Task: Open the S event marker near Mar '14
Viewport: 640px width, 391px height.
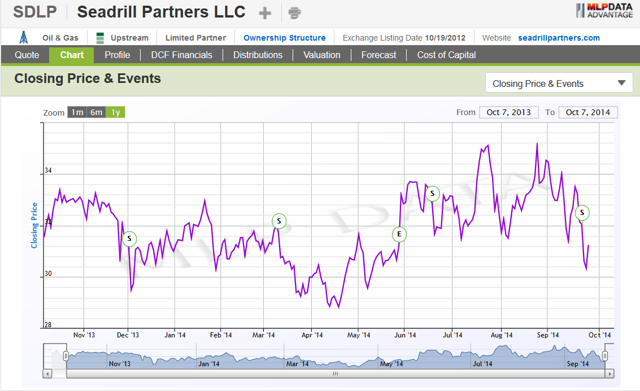Action: [279, 221]
